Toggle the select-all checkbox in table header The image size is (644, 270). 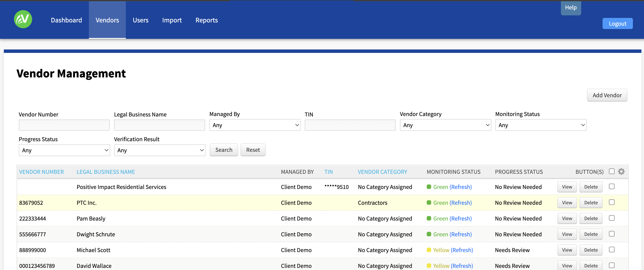point(612,171)
